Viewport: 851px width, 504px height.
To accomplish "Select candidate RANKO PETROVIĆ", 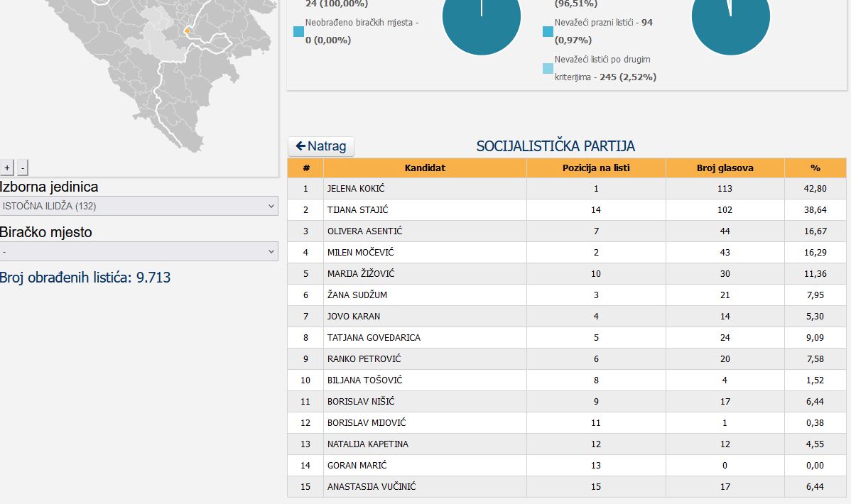I will tap(364, 358).
